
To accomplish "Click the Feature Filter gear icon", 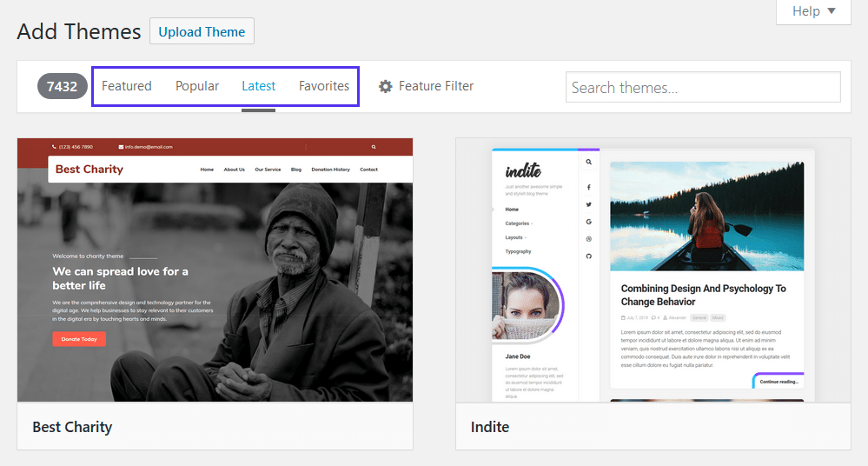I will (x=386, y=86).
